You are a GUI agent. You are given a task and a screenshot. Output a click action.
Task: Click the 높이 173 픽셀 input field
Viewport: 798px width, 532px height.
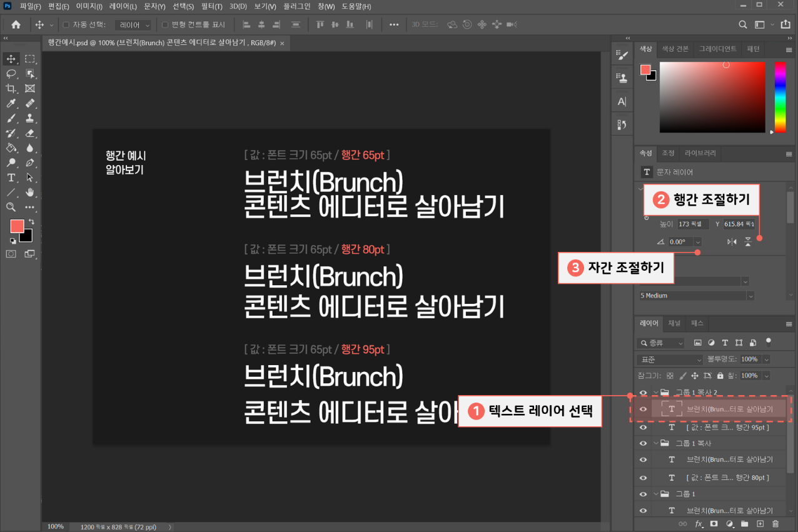pos(693,224)
